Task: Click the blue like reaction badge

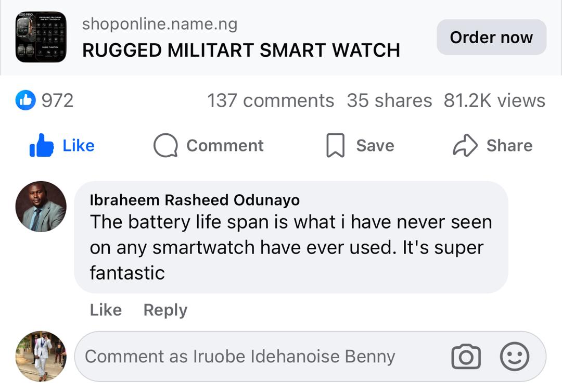Action: click(25, 100)
